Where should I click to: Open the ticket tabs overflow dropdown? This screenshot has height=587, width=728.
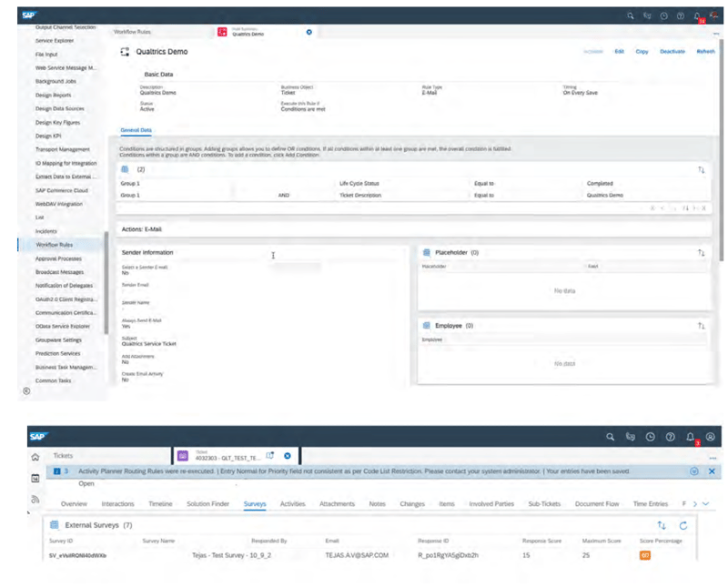(x=706, y=504)
